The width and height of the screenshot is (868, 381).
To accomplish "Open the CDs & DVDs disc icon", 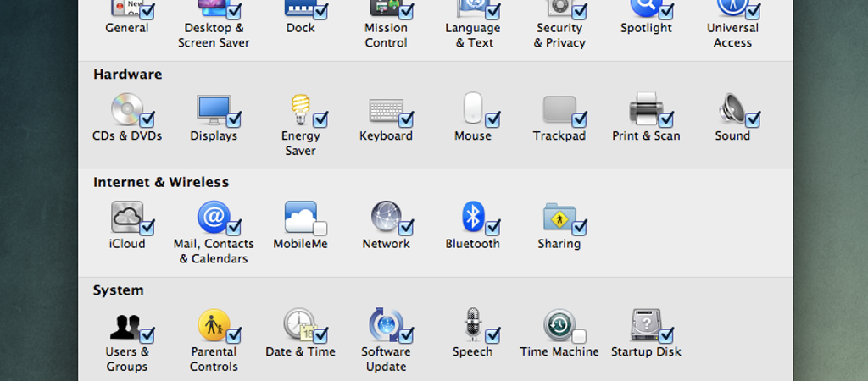I will pos(127,109).
